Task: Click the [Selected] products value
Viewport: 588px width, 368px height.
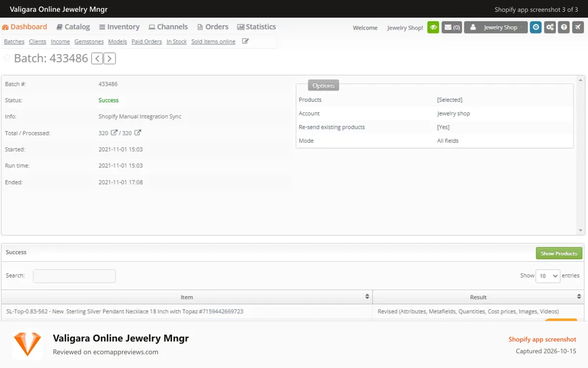Action: pos(449,100)
